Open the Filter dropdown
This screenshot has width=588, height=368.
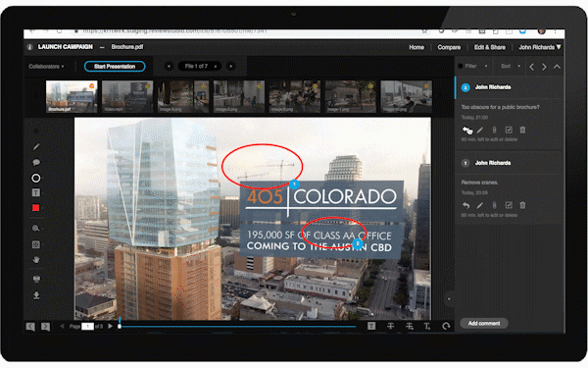tap(473, 66)
